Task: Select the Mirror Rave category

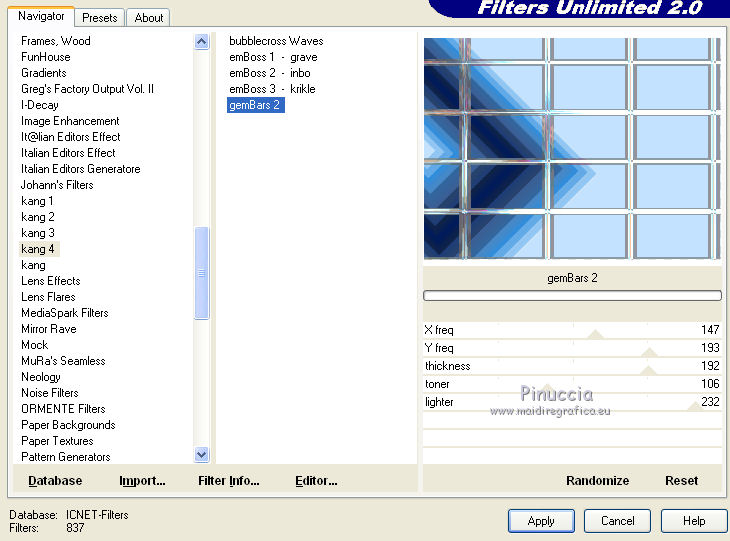Action: pos(49,329)
